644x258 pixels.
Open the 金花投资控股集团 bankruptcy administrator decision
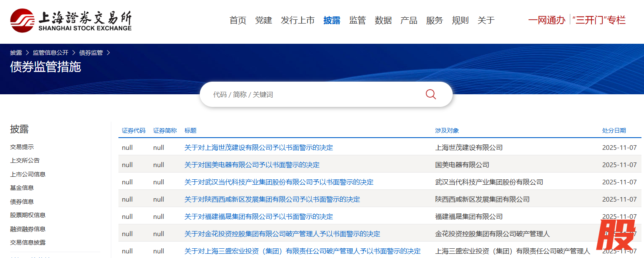tap(282, 234)
